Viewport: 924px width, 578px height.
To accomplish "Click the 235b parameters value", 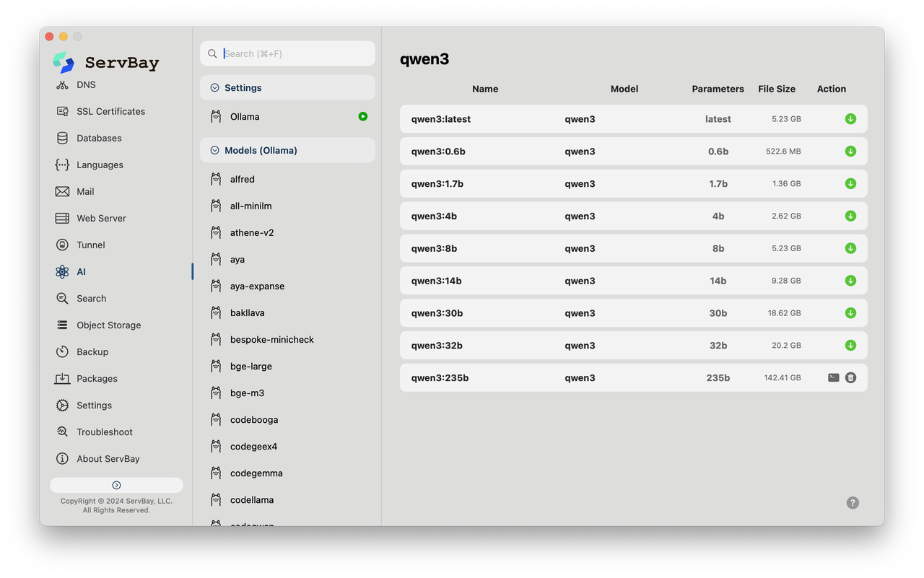I will pos(718,377).
